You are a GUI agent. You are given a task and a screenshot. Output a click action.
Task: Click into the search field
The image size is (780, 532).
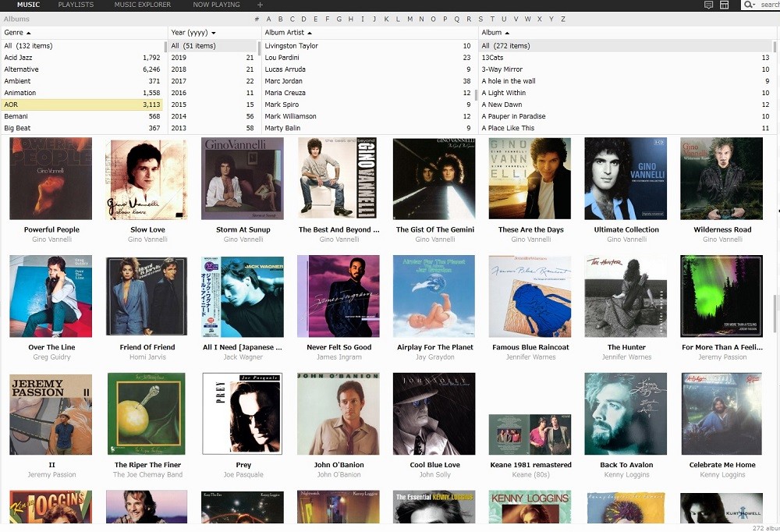click(x=769, y=5)
